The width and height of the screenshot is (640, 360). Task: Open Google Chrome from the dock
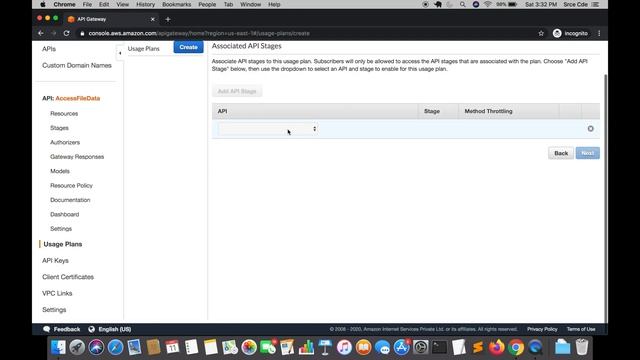[516, 347]
